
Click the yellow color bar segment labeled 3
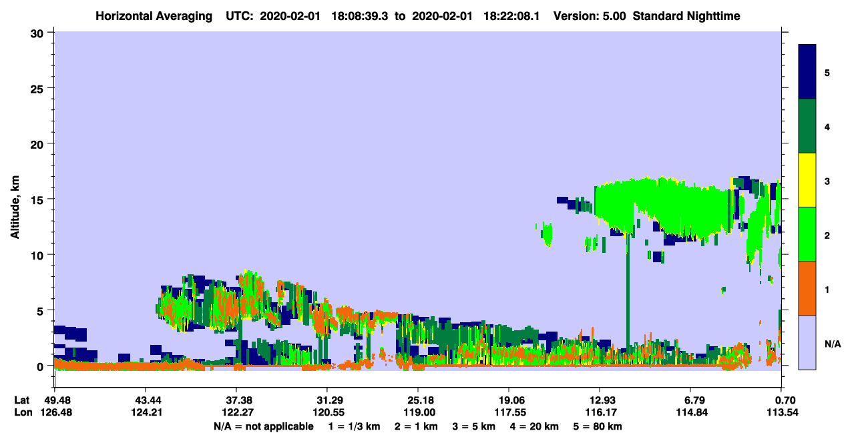[807, 180]
